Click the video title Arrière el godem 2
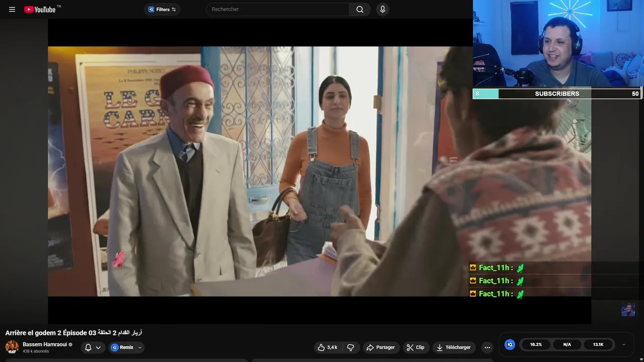The image size is (644, 362). pyautogui.click(x=73, y=333)
